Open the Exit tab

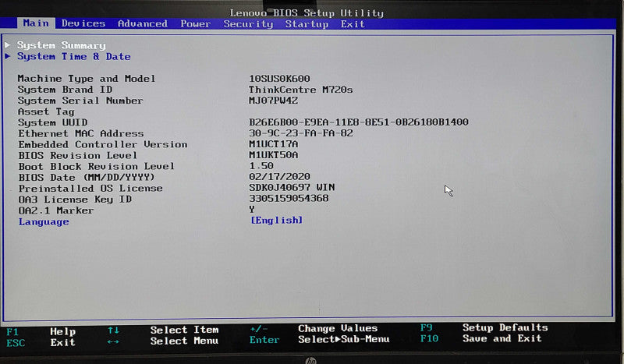click(x=353, y=24)
